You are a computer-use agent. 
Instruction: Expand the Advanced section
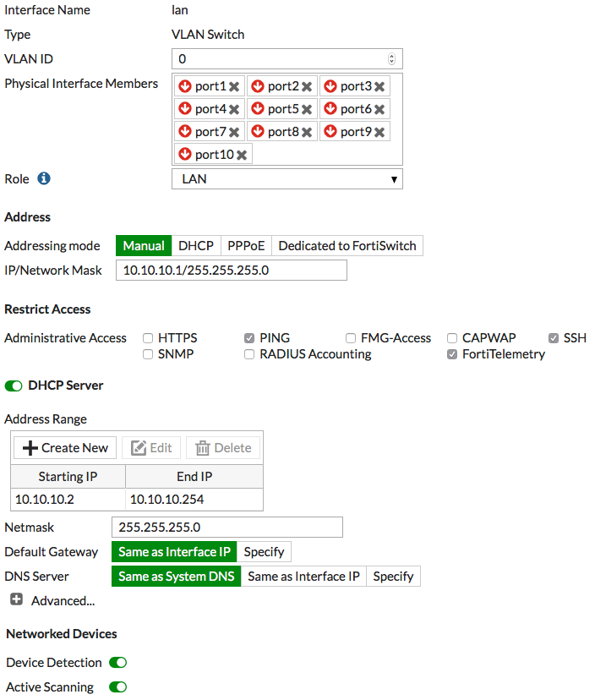[17, 600]
